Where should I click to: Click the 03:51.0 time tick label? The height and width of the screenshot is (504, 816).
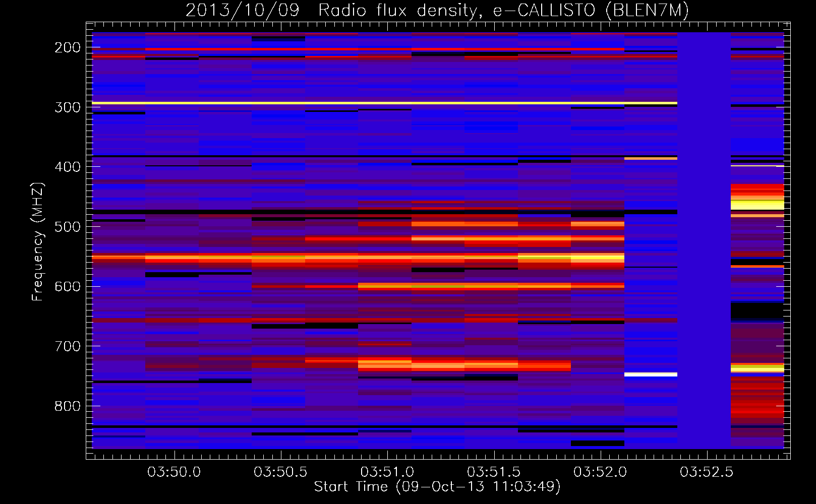tap(387, 472)
